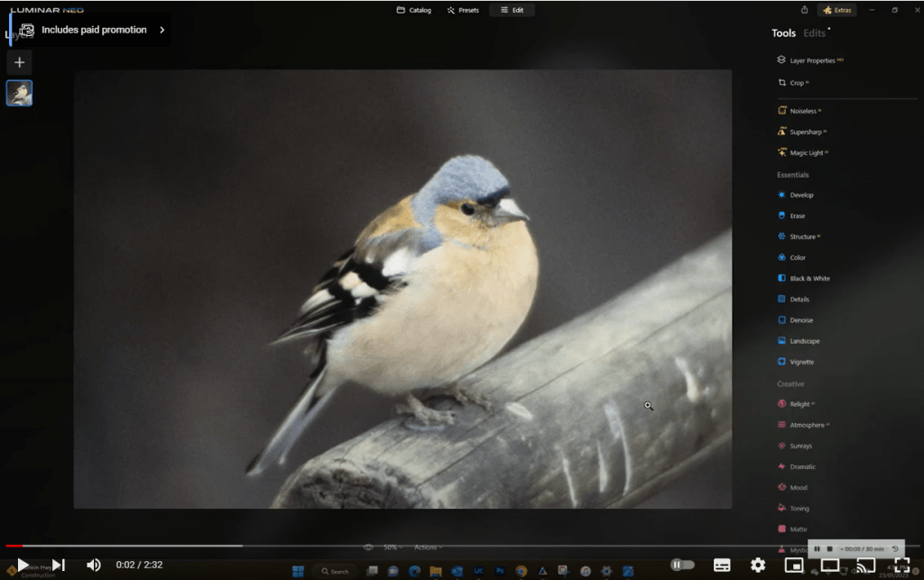The height and width of the screenshot is (580, 924).
Task: Open the Noiseless AI tool
Action: click(799, 110)
